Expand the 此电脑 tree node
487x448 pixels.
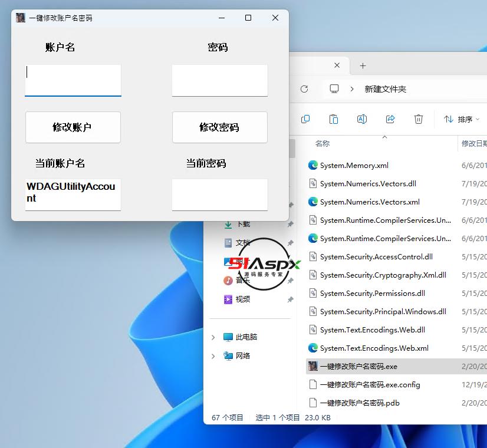tap(213, 337)
